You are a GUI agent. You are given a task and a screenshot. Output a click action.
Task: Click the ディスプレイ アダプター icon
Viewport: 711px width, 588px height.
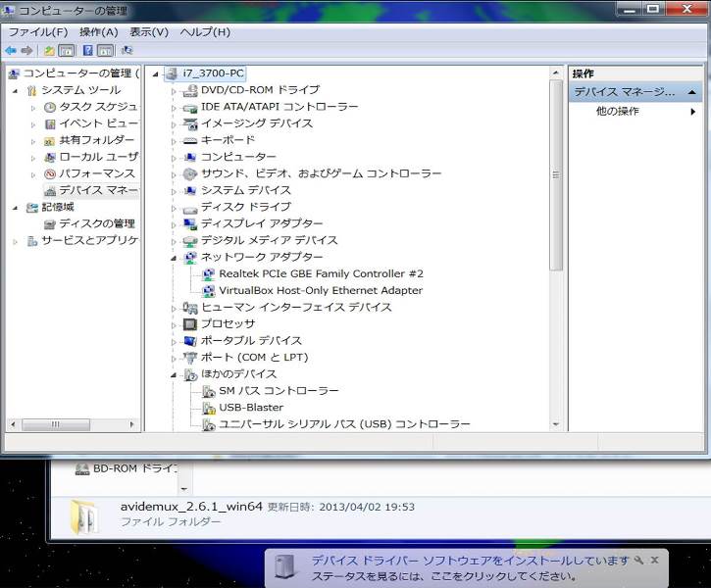pyautogui.click(x=189, y=223)
